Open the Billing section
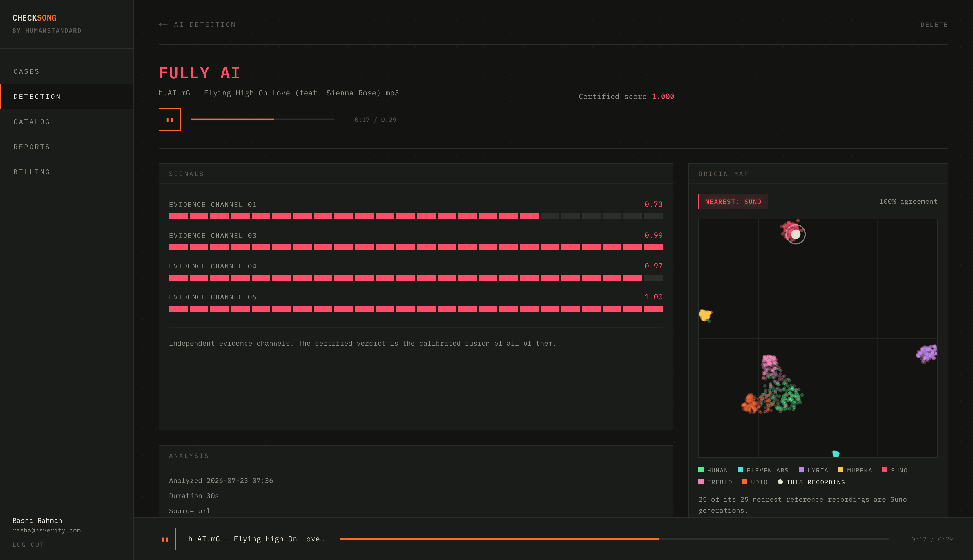 click(32, 172)
